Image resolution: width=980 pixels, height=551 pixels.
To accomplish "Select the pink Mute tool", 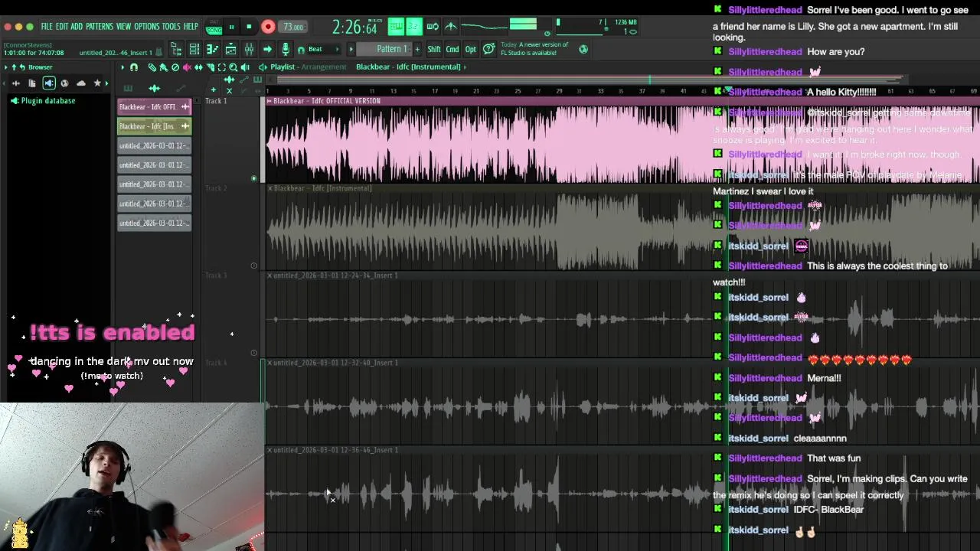I will 187,67.
